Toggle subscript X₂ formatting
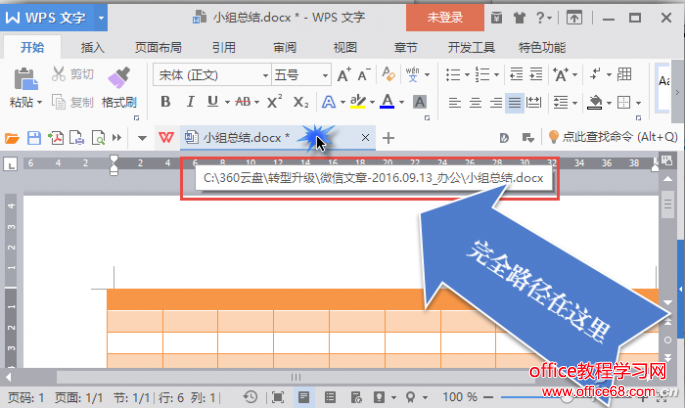Image resolution: width=685 pixels, height=408 pixels. point(301,102)
